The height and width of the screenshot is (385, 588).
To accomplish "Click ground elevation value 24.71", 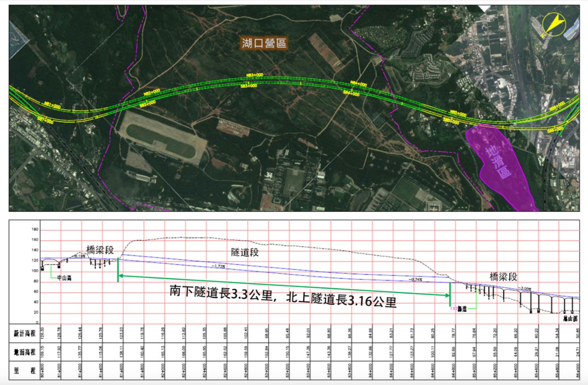I will point(578,351).
